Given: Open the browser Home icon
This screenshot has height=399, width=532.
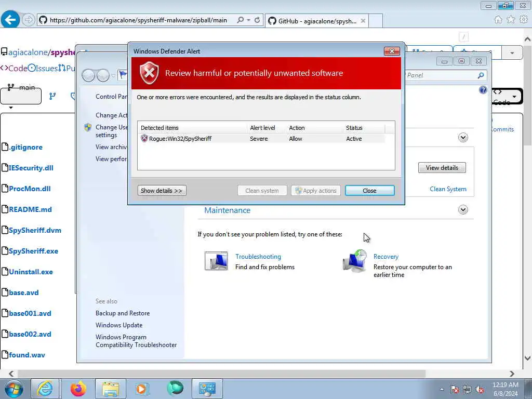Looking at the screenshot, I should click(498, 20).
